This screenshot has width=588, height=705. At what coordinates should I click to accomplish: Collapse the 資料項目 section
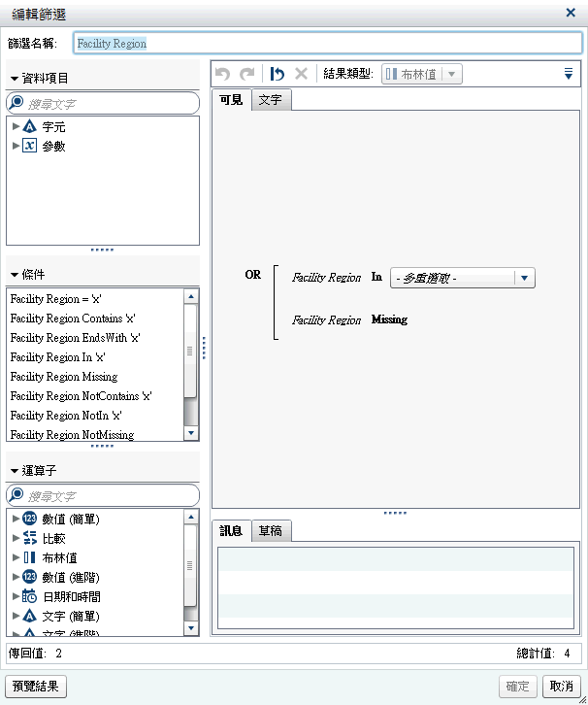tap(15, 78)
